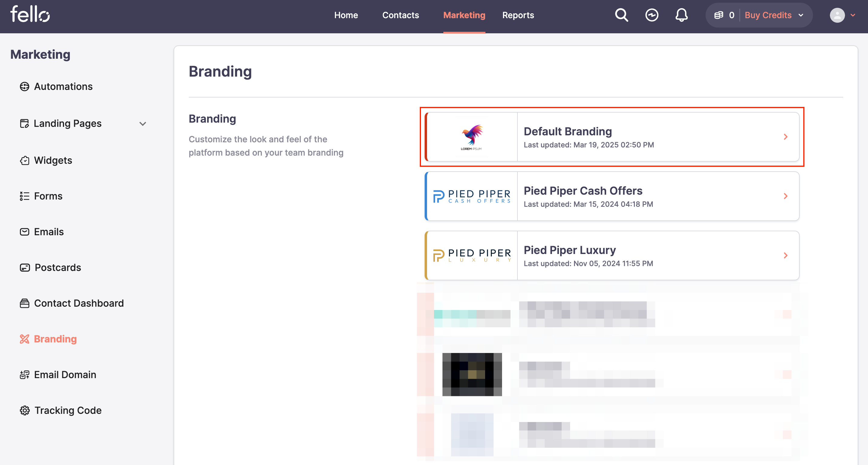This screenshot has height=465, width=868.
Task: Click 'Last updated: Nov 05, 2024 11:55 PM'
Action: 588,264
